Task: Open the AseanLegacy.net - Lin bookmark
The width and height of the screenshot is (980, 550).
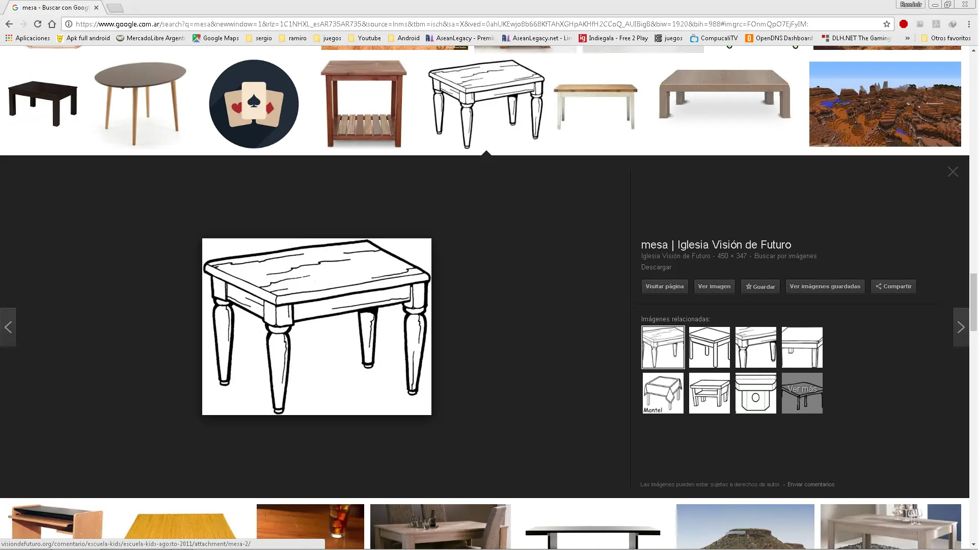Action: coord(537,38)
